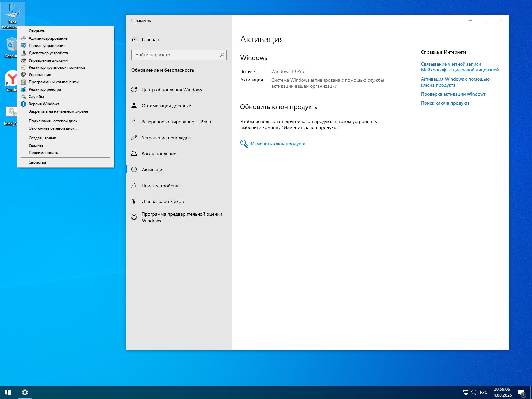Choose Подключить сетевой диск...
Screen dimensions: 532x399
coord(66,121)
